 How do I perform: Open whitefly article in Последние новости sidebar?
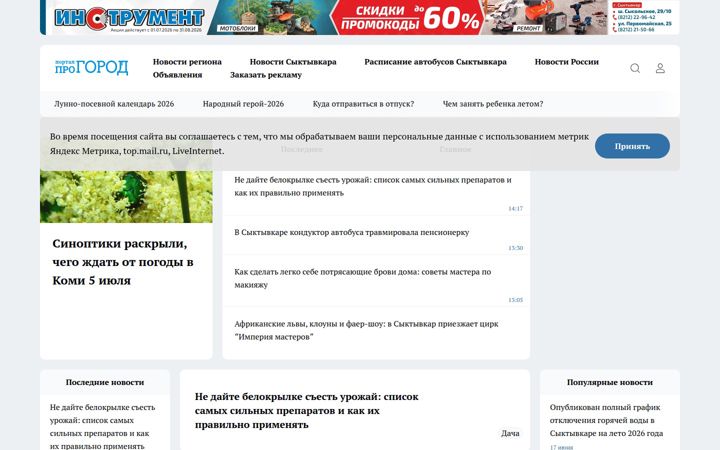102,427
